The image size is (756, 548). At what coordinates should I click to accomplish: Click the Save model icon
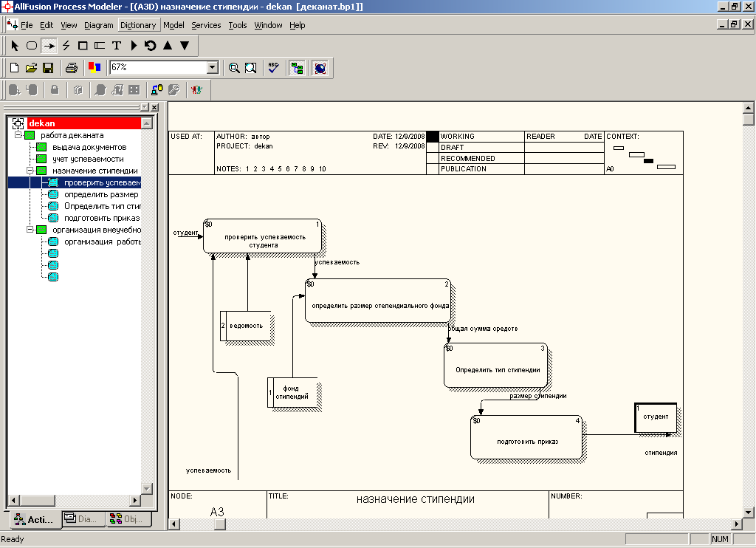coord(48,68)
